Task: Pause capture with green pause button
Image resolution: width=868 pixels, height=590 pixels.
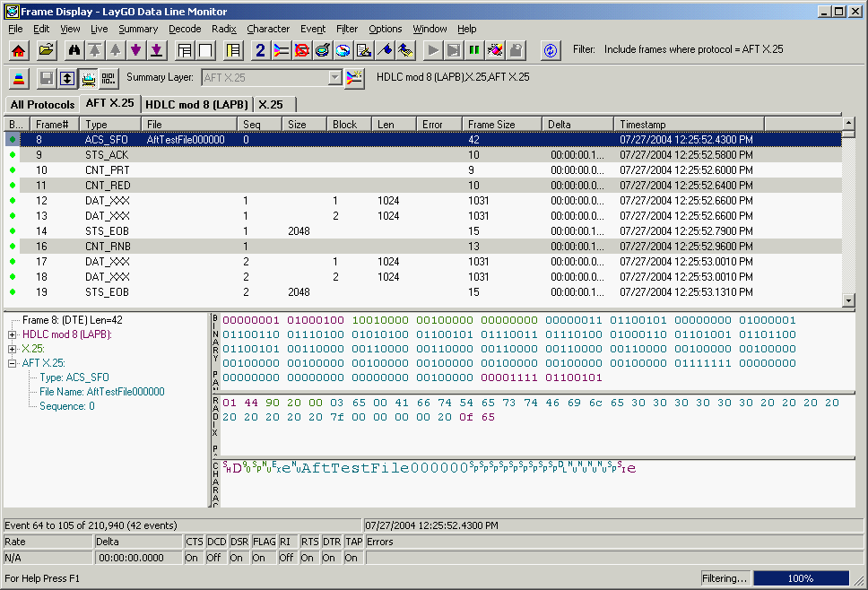Action: tap(474, 50)
